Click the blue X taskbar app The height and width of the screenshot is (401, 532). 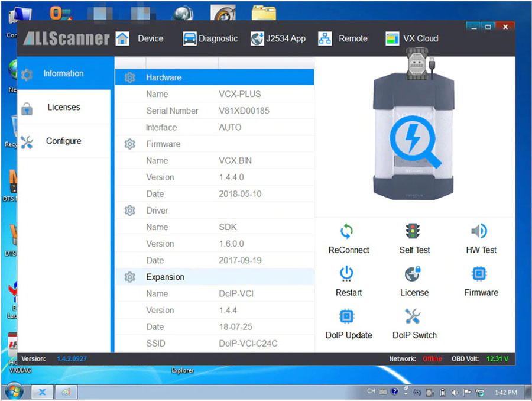click(42, 392)
